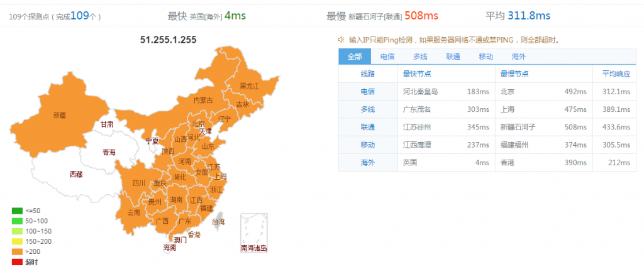Switch to the 电信 tab

point(387,57)
